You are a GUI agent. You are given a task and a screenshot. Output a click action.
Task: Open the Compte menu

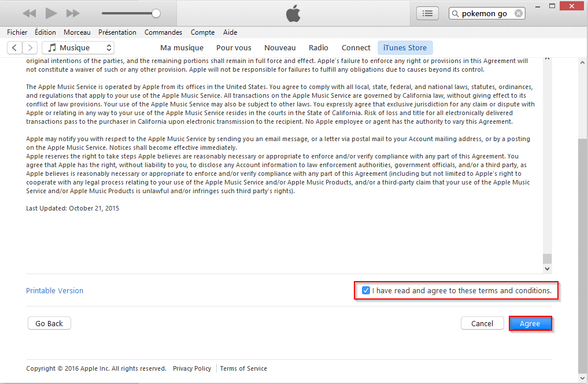click(x=202, y=32)
